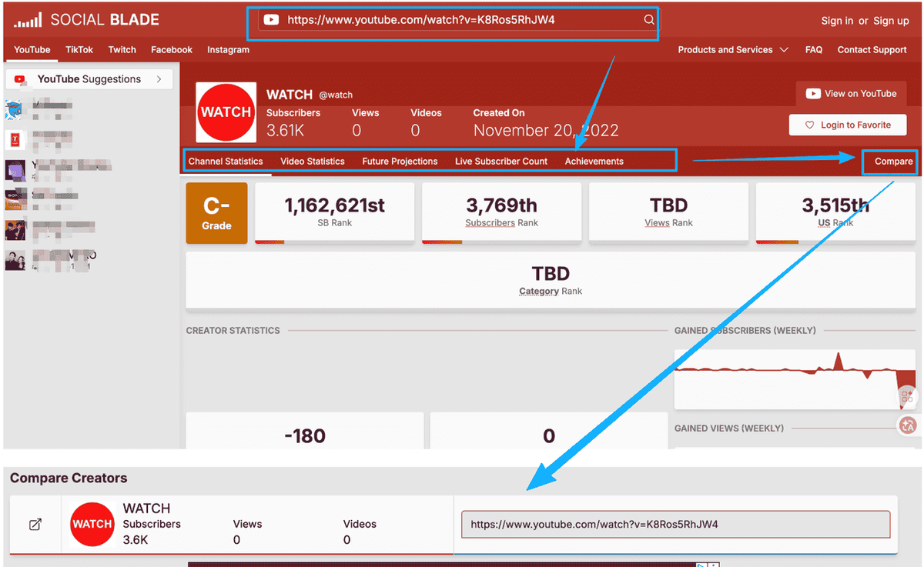924x567 pixels.
Task: Open Live Subscriber Count tab
Action: [x=501, y=161]
